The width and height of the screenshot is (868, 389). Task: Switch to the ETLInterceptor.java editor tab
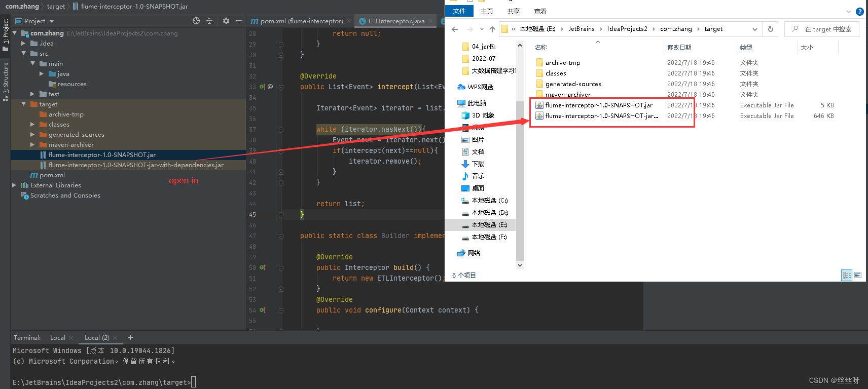(x=396, y=21)
